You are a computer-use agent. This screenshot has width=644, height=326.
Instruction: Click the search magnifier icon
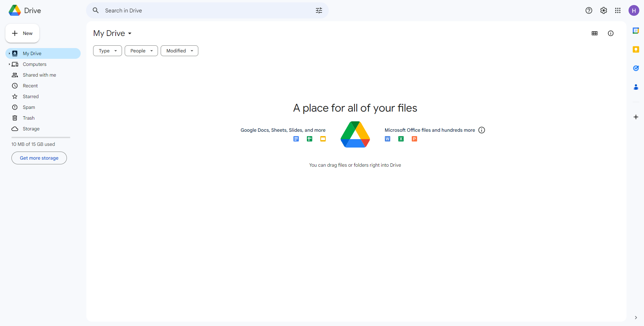coord(96,10)
